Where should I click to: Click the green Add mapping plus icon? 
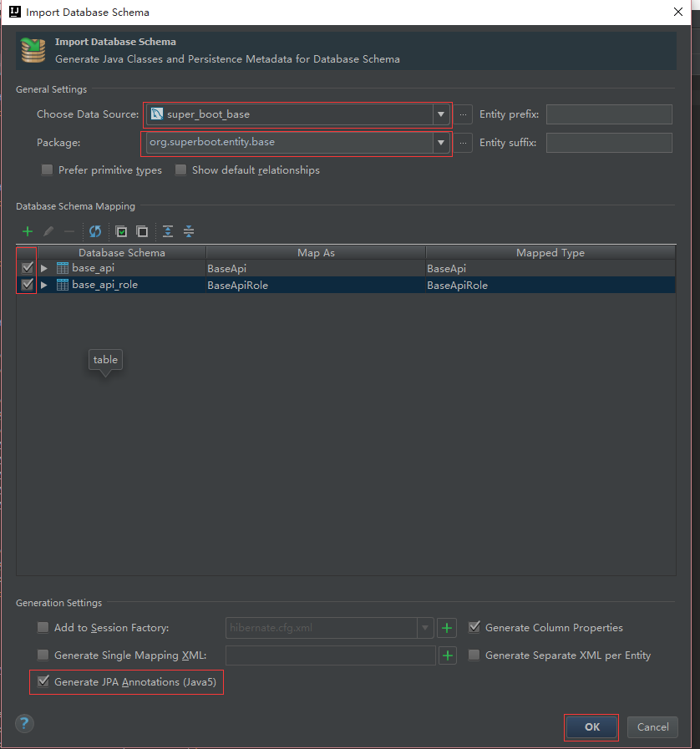(28, 231)
